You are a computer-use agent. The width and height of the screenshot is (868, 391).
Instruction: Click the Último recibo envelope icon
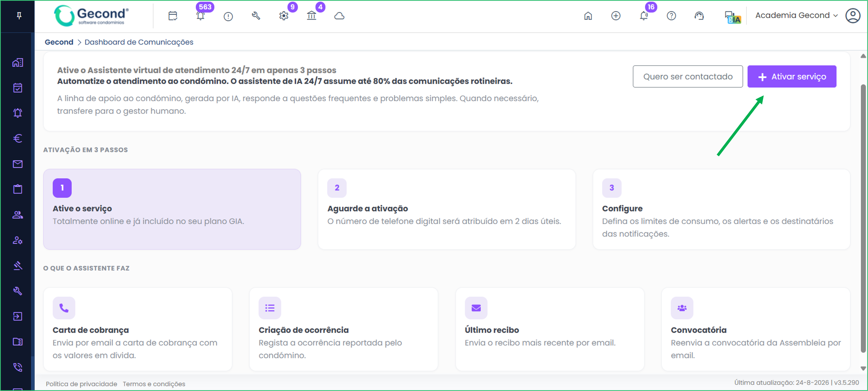tap(476, 308)
